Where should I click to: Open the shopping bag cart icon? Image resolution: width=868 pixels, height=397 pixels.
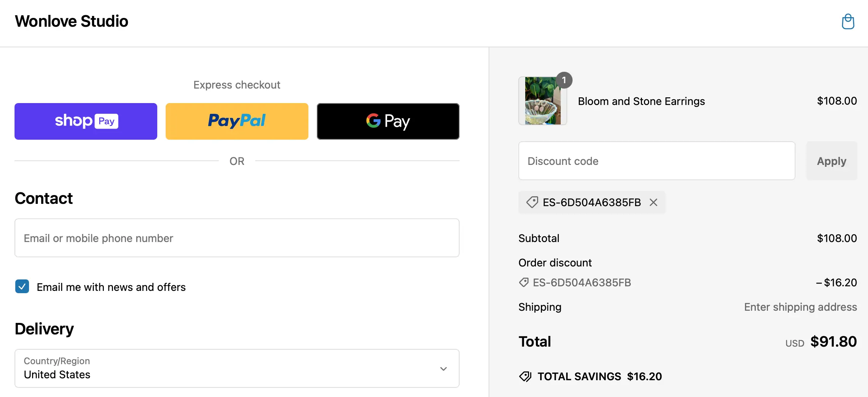[x=848, y=21]
